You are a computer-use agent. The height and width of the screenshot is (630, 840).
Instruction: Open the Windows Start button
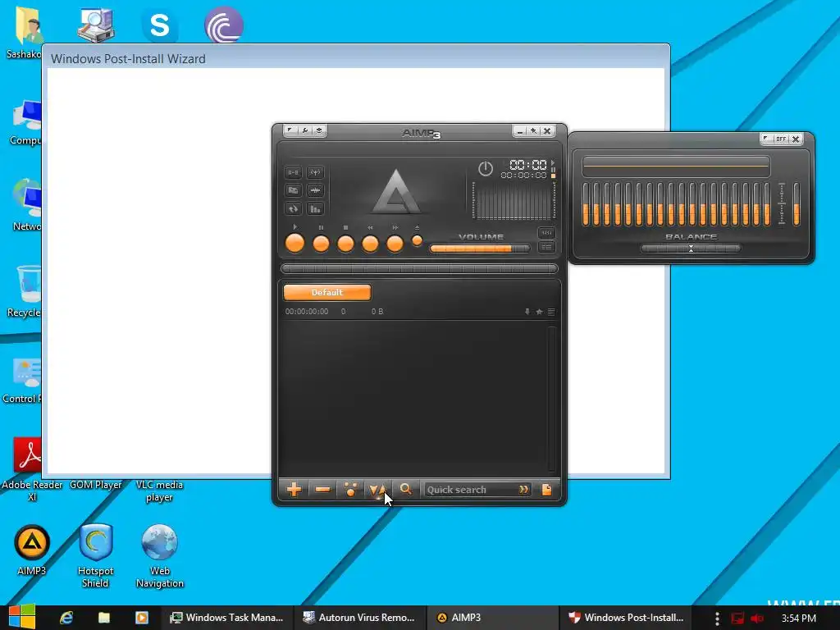coord(21,617)
